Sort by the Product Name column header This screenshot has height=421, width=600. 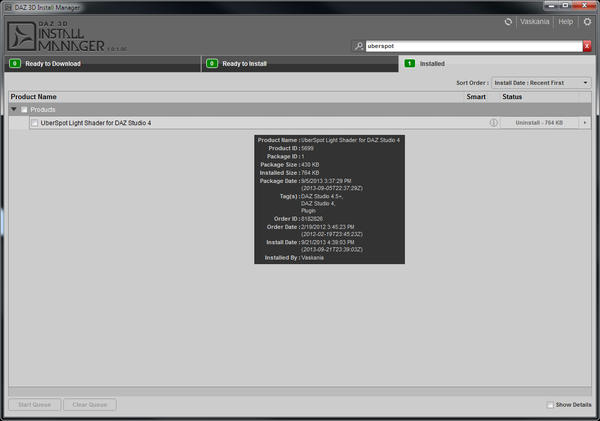point(34,97)
